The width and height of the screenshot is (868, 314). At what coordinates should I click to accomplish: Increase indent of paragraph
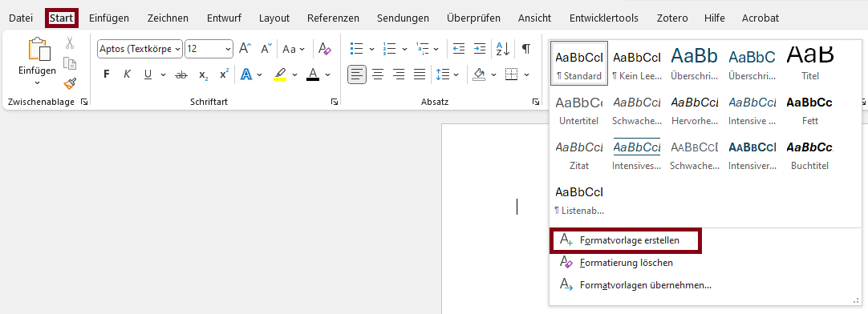tap(480, 49)
